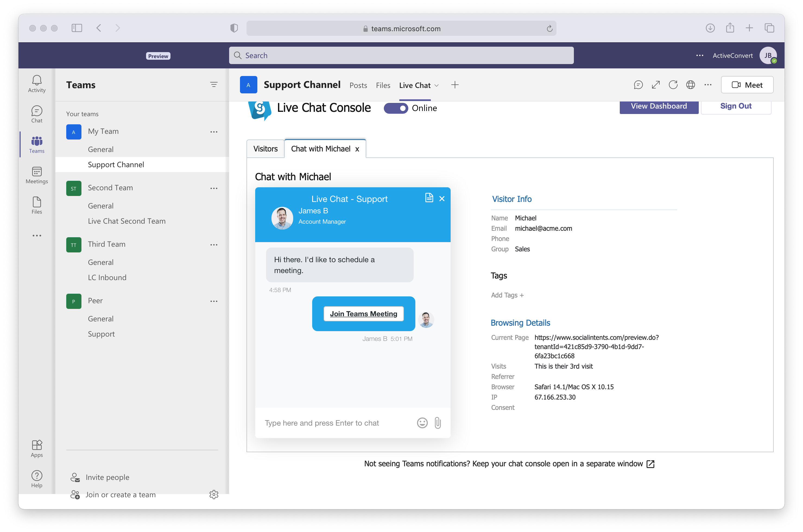Screen dimensions: 803x532
Task: Click the paperclip attachment icon
Action: click(438, 423)
